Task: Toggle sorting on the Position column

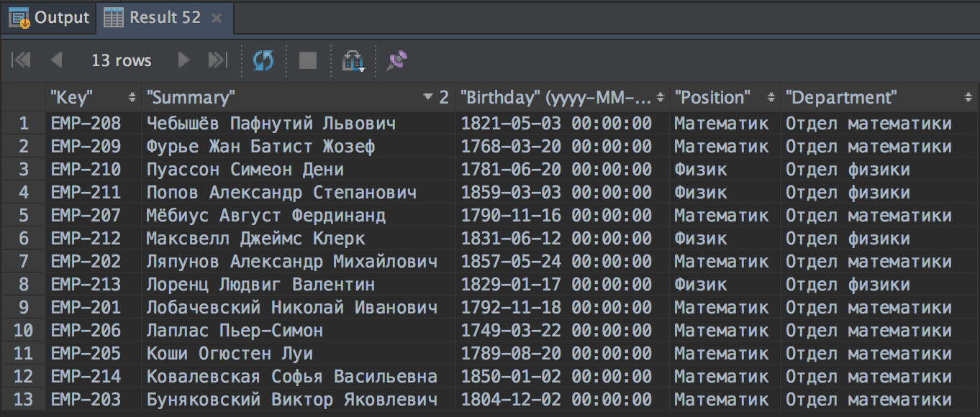Action: pos(771,97)
